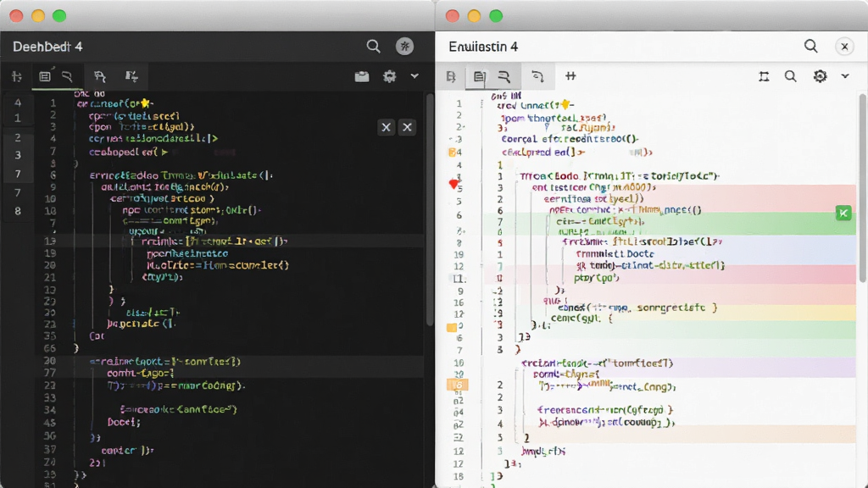
Task: Switch to the document list view in dark toolbar
Action: [45, 76]
